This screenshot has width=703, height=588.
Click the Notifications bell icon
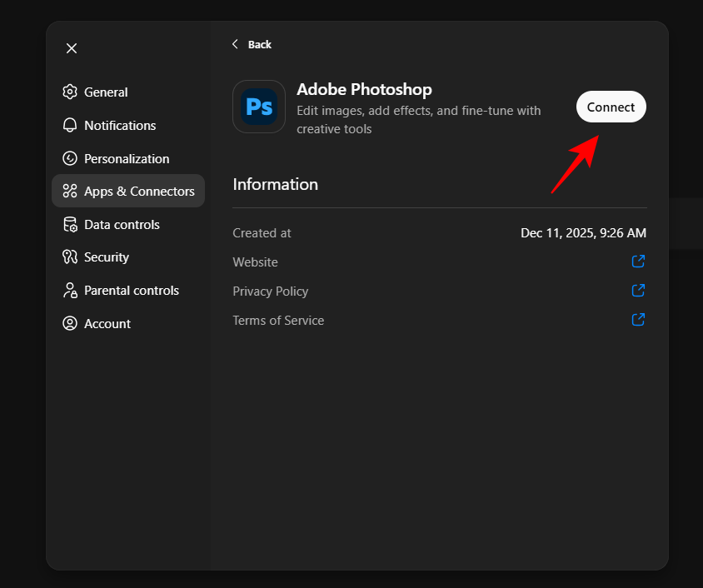click(70, 125)
